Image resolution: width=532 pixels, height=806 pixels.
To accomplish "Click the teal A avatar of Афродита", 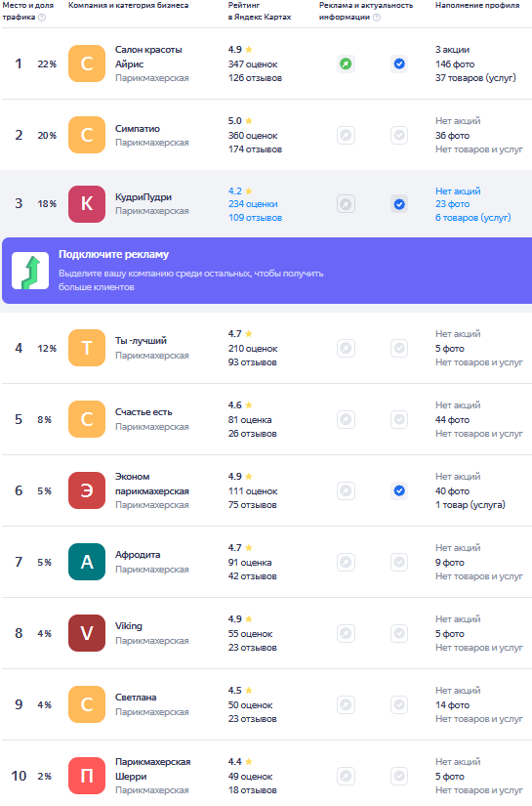I will 87,562.
